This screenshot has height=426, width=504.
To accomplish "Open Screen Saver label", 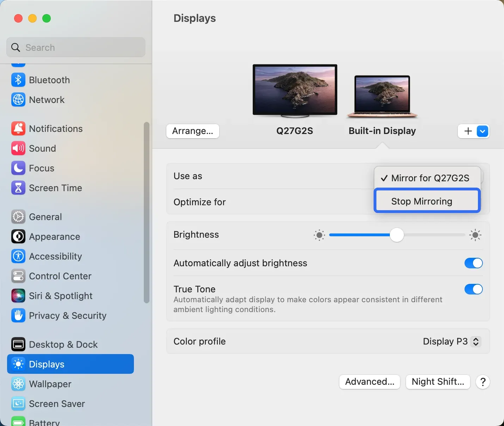I will click(57, 404).
